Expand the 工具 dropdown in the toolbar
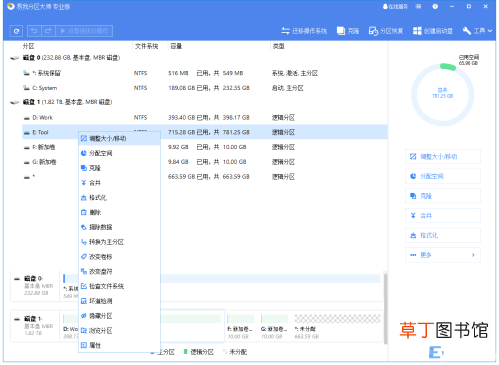Image resolution: width=499 pixels, height=365 pixels. 477,31
